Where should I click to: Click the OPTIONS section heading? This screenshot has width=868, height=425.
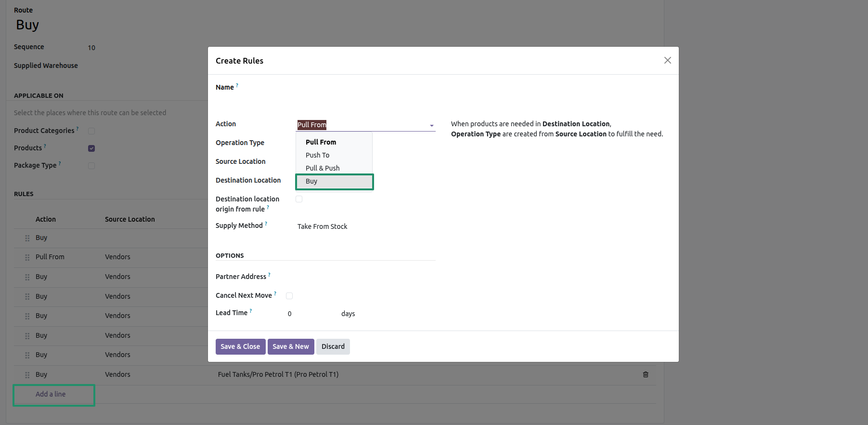[230, 256]
